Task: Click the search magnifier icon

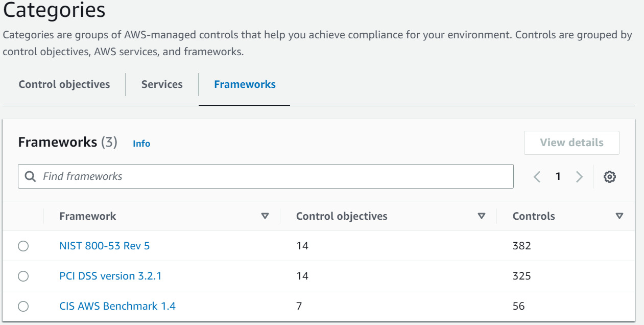Action: [31, 176]
